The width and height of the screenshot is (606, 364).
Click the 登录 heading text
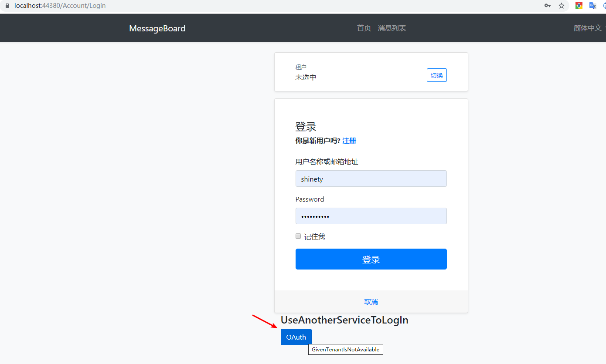click(x=306, y=127)
